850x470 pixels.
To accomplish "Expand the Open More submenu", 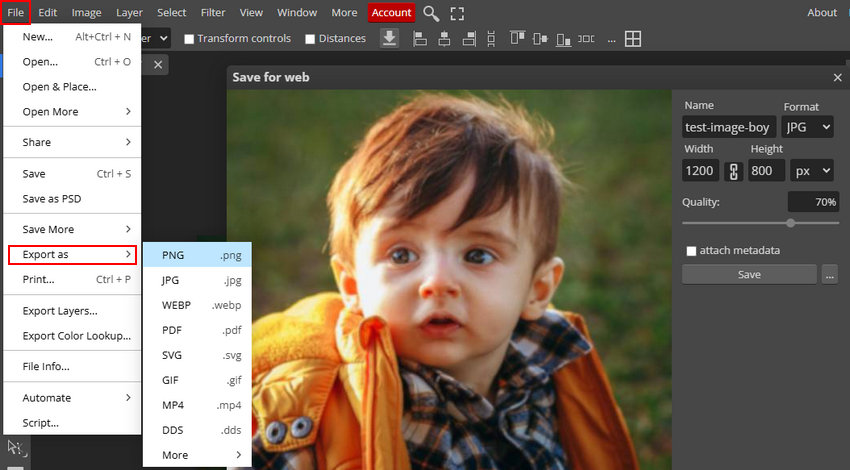I will (72, 112).
